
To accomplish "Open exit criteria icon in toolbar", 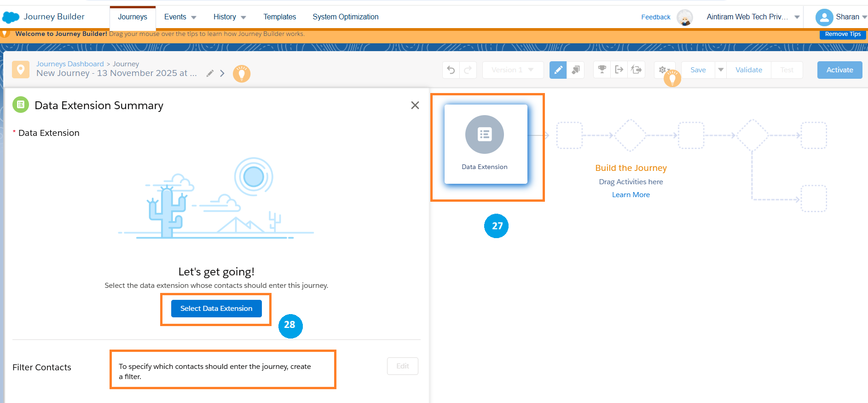I will (x=619, y=70).
